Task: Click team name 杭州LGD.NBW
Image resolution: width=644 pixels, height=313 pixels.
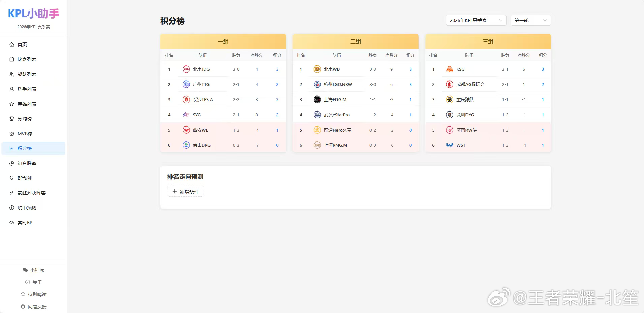Action: 338,84
